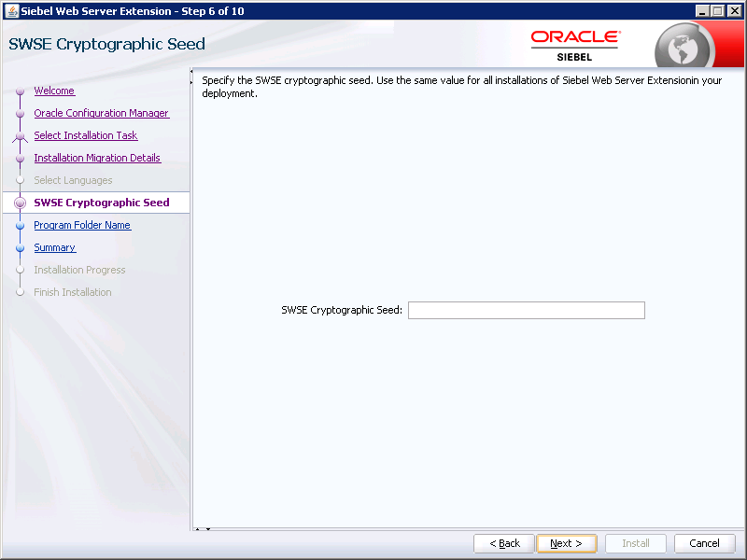The height and width of the screenshot is (560, 747).
Task: Open Installation Migration Details step
Action: pyautogui.click(x=97, y=158)
